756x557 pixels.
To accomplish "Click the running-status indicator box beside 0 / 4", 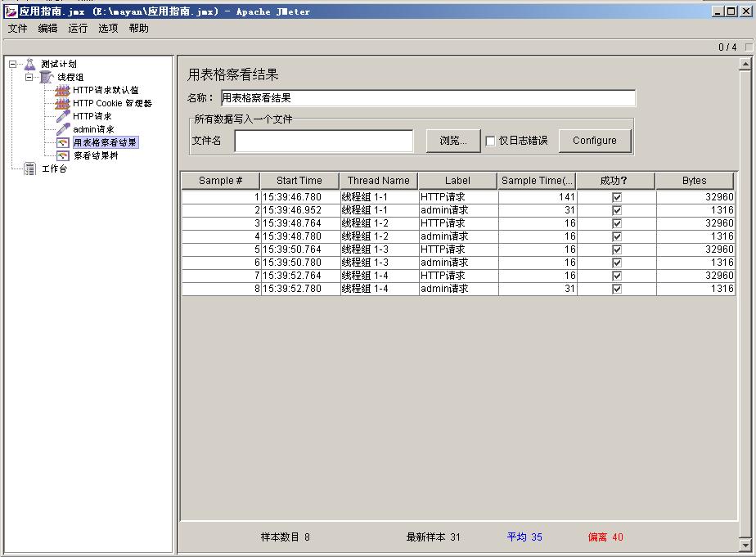I will pos(749,47).
